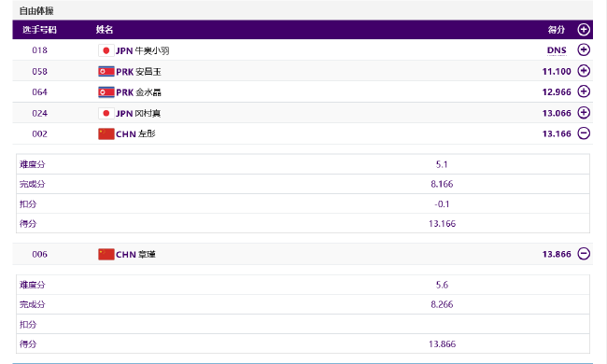Click the 姓名 column header
Viewport: 607px width, 364px height.
105,30
